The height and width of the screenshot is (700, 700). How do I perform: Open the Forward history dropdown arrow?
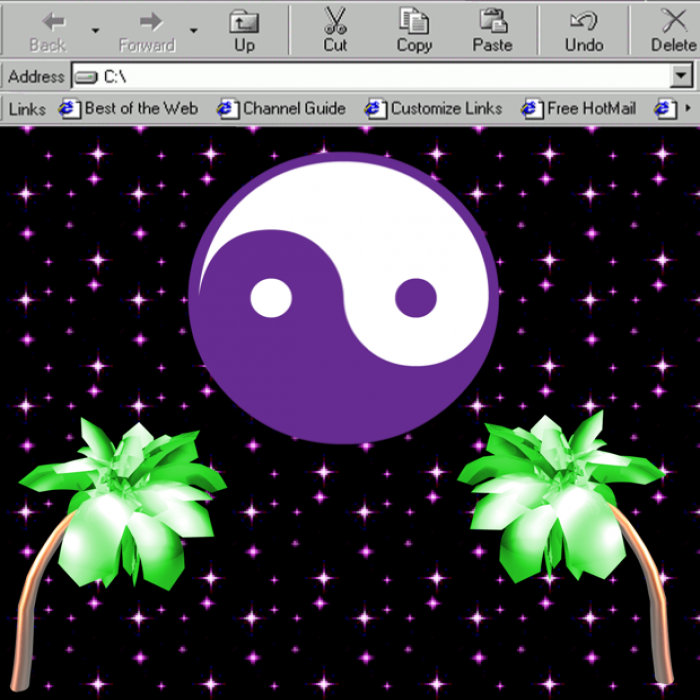(x=193, y=30)
